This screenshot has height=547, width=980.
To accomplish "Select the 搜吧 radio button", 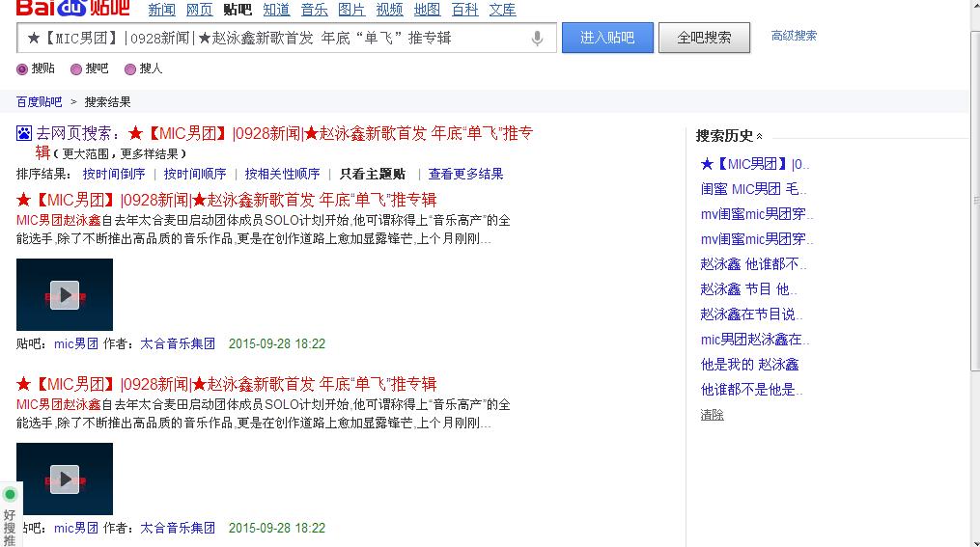I will pos(76,69).
